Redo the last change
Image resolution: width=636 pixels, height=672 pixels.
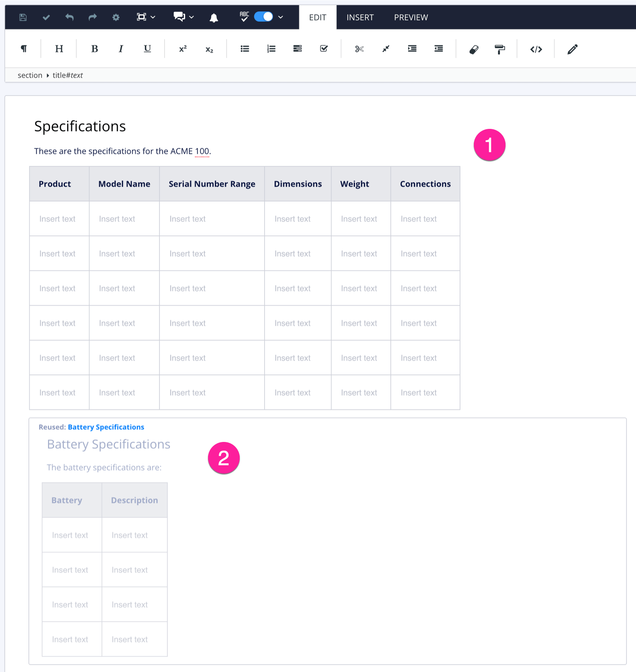click(93, 17)
